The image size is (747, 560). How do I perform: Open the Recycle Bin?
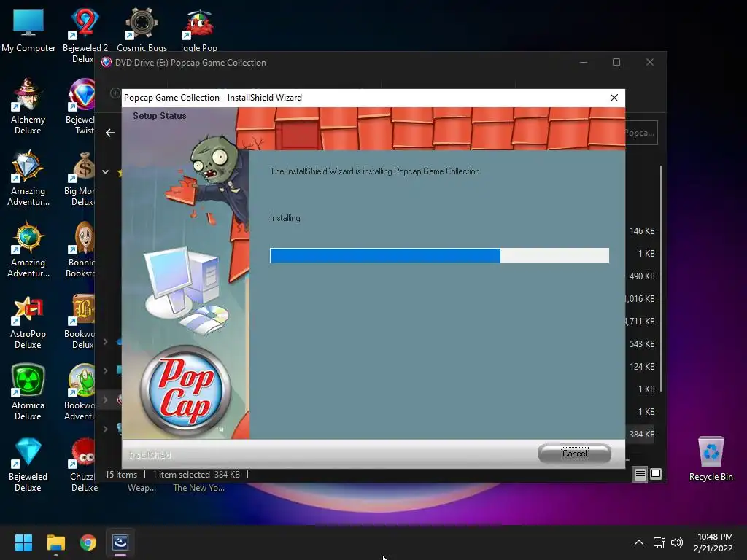711,458
